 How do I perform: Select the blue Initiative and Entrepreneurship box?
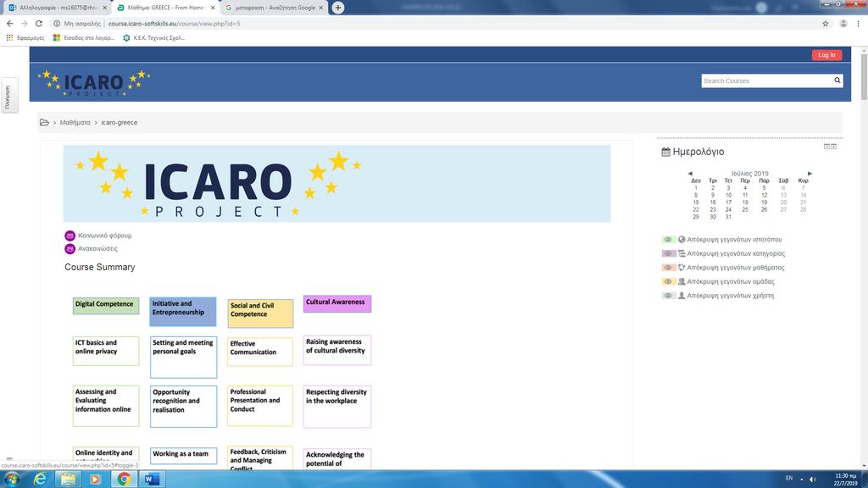(183, 312)
